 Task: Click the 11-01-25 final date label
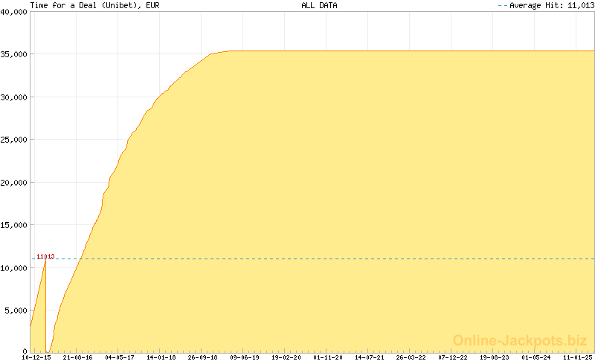(x=578, y=357)
